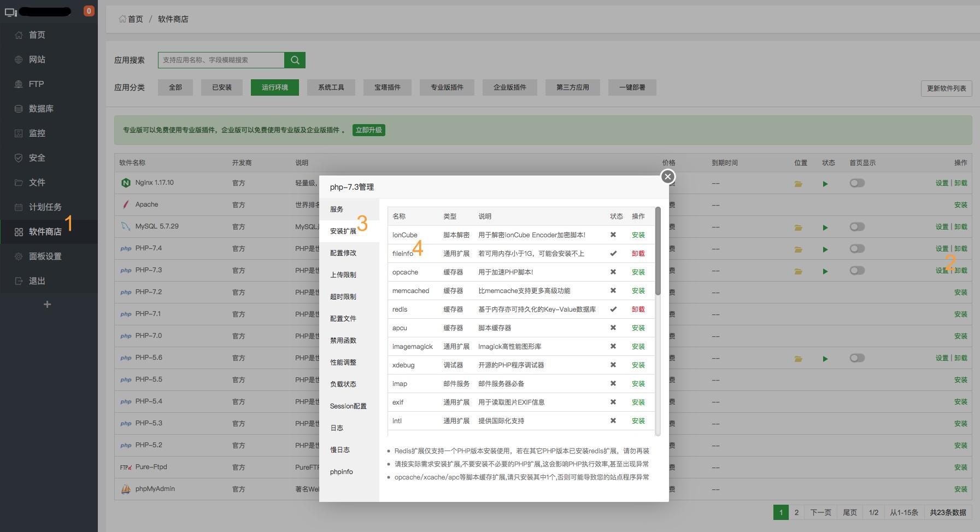
Task: Toggle homepage display for Nginx 1.17.10
Action: [857, 183]
